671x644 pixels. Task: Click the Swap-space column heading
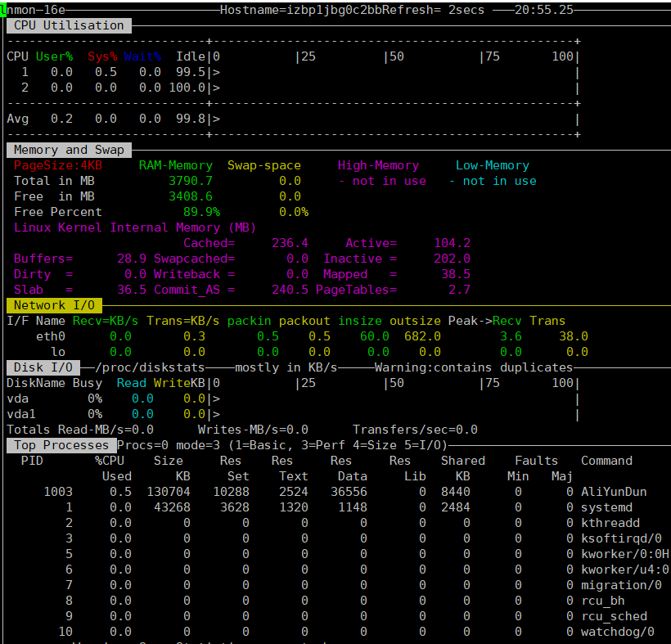(x=264, y=165)
